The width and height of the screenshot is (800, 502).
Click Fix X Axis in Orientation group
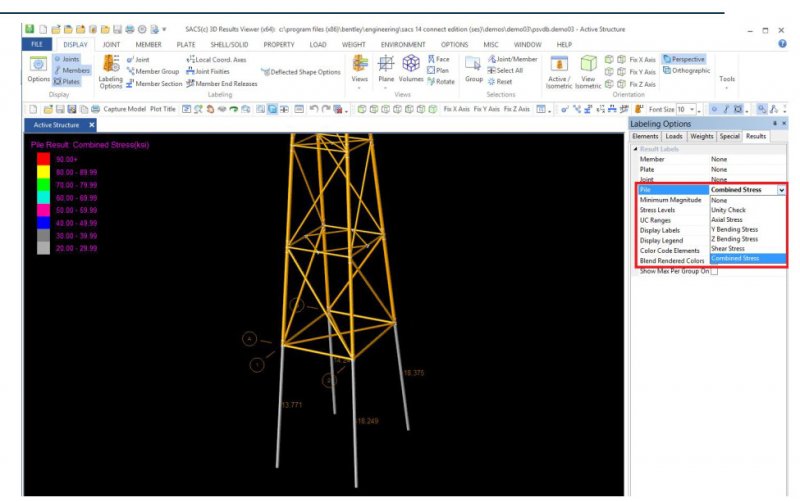(x=642, y=60)
